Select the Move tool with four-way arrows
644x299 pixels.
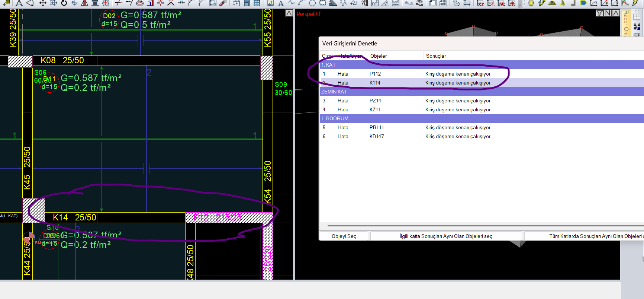pyautogui.click(x=43, y=3)
